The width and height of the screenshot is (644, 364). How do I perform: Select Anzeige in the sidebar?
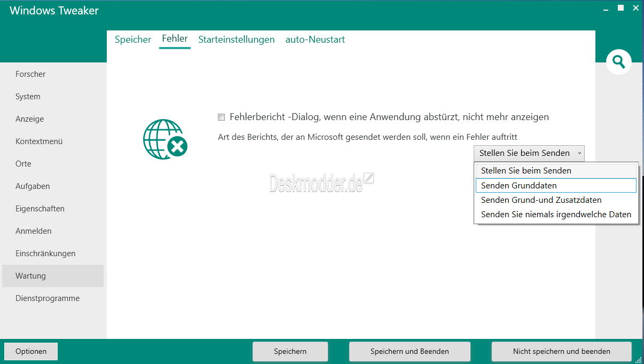[x=53, y=119]
